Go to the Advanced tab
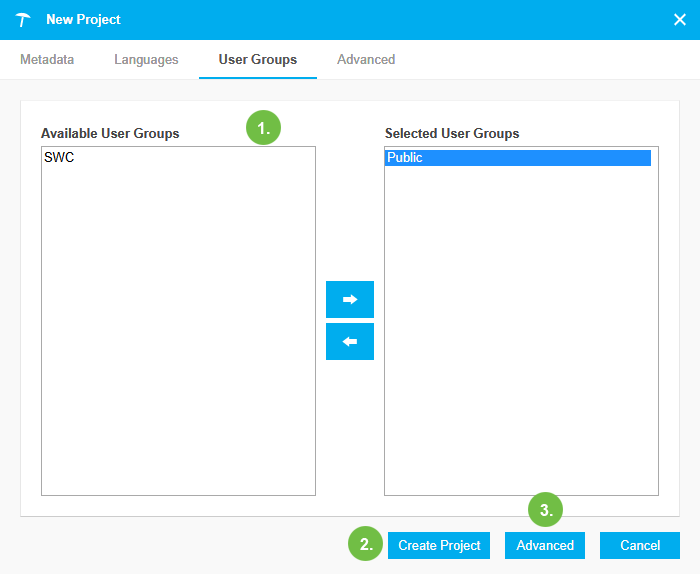 click(x=366, y=60)
